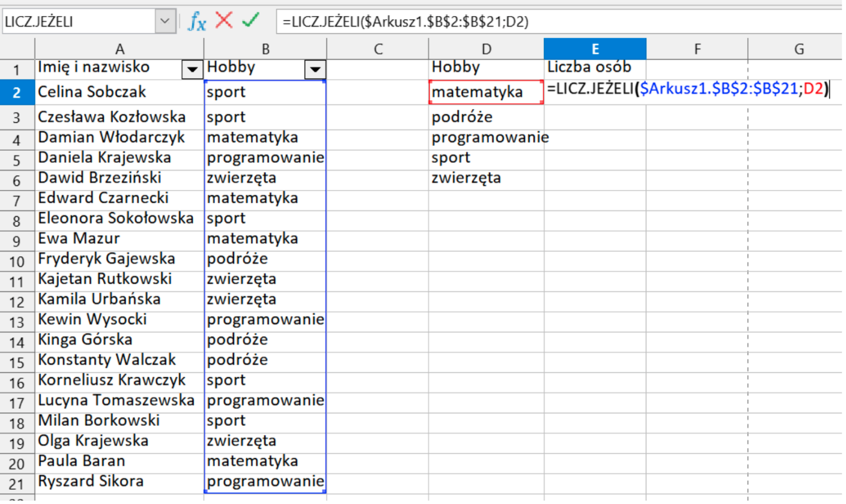
Task: Select column G header
Action: click(x=798, y=49)
